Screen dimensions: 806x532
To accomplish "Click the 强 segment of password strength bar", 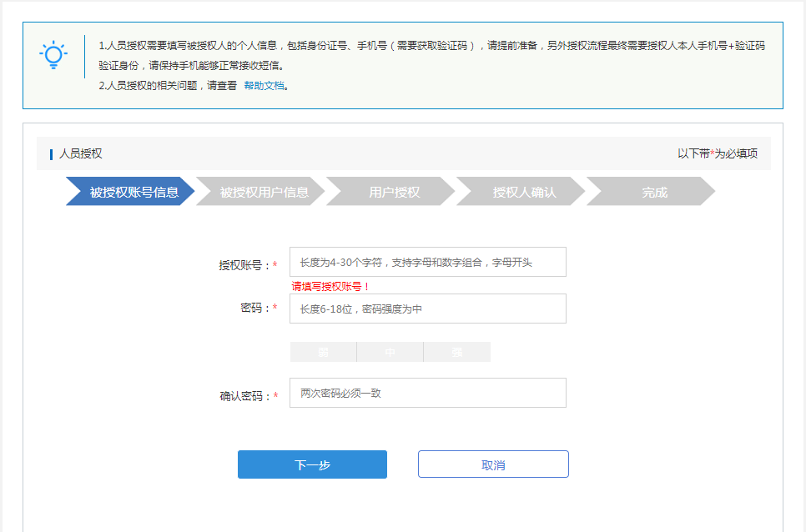I will (x=456, y=351).
